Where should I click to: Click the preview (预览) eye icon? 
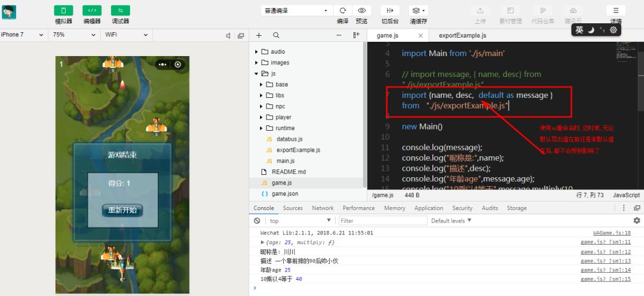(x=361, y=11)
